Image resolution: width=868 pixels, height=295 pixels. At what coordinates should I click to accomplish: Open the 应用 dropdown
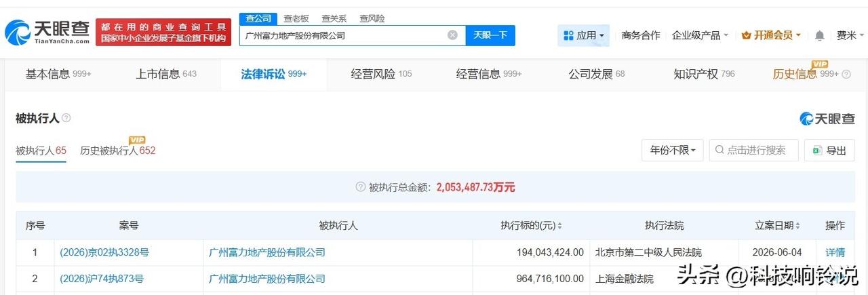tap(584, 35)
